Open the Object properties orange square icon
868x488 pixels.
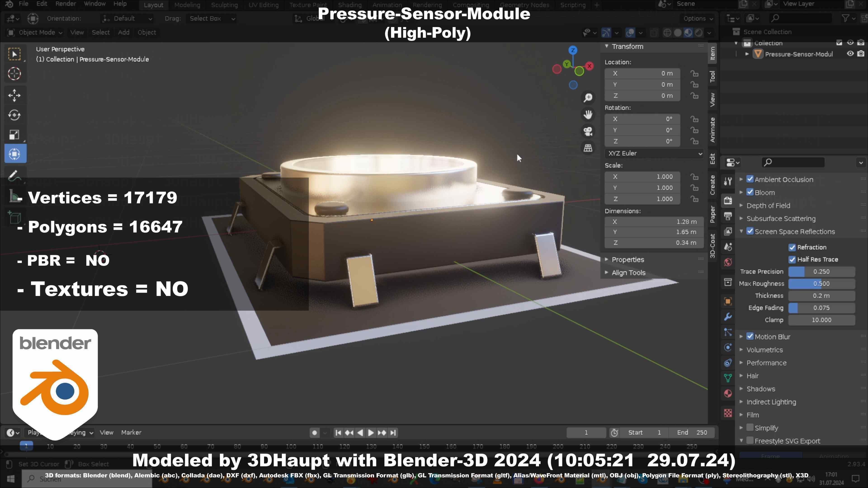728,301
